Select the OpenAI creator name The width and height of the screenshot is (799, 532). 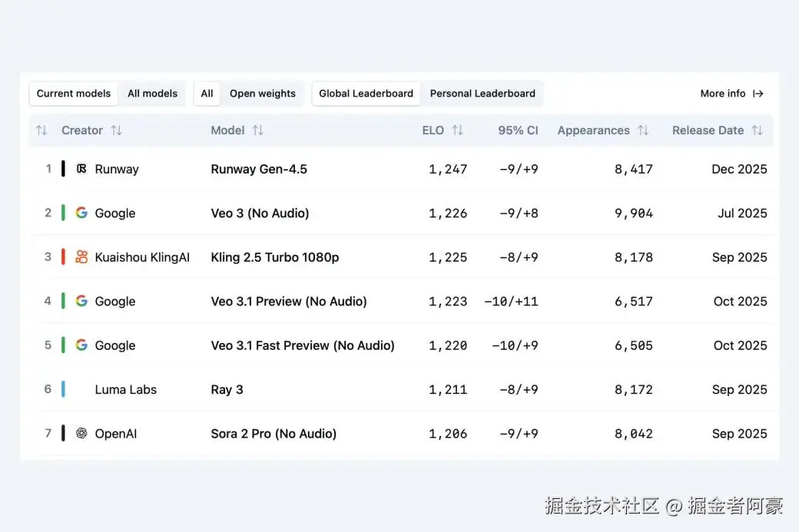click(x=116, y=434)
